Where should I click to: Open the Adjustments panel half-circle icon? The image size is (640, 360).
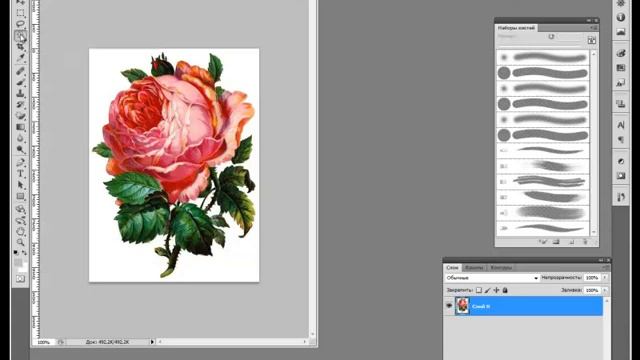pyautogui.click(x=621, y=161)
